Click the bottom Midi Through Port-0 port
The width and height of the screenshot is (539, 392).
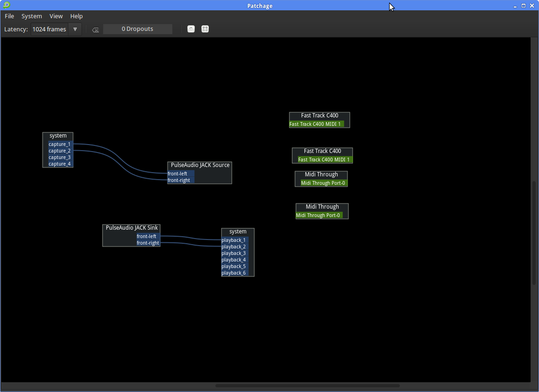pyautogui.click(x=318, y=215)
